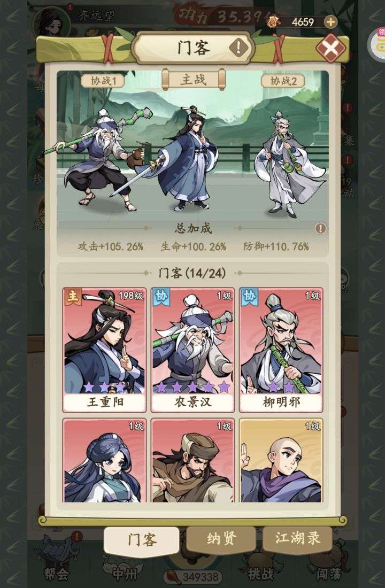Switch to the 门客 bottom tab

point(142,540)
